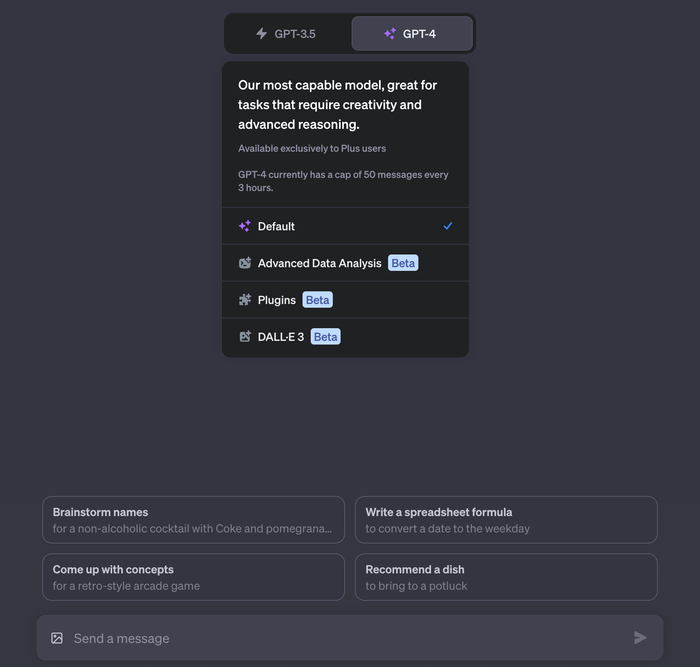The height and width of the screenshot is (667, 700).
Task: Choose Advanced Data Analysis mode
Action: (346, 263)
